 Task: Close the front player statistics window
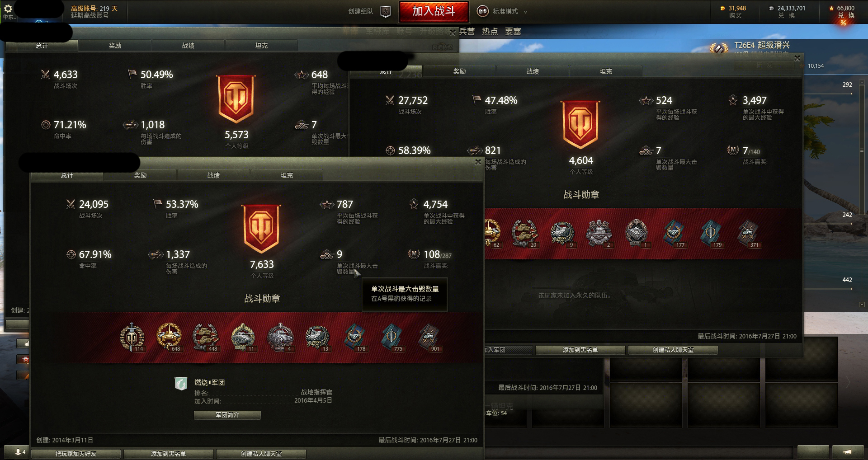478,162
